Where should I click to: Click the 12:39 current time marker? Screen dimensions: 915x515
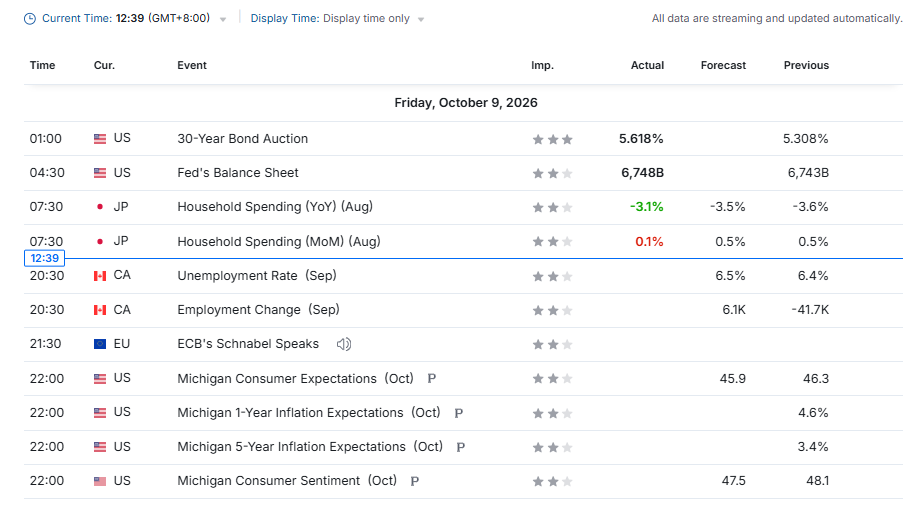tap(44, 258)
